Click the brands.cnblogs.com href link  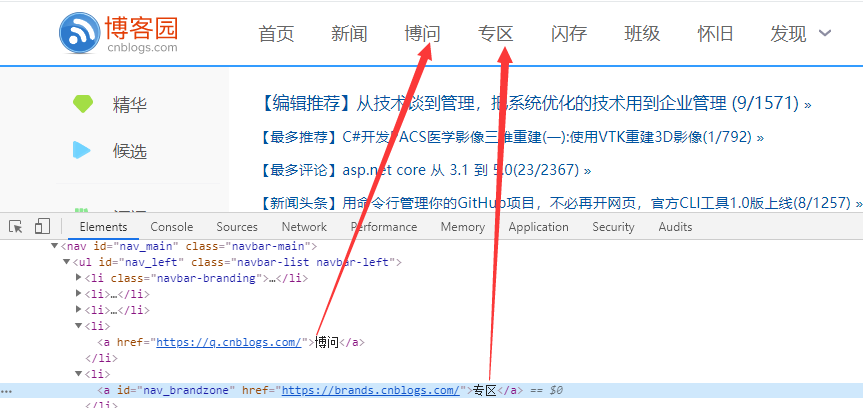pyautogui.click(x=370, y=390)
